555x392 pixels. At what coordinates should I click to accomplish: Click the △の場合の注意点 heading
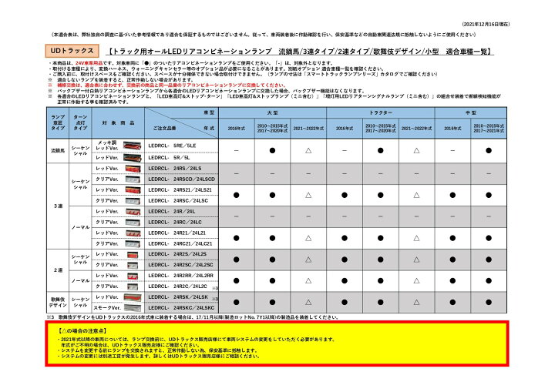pyautogui.click(x=82, y=331)
